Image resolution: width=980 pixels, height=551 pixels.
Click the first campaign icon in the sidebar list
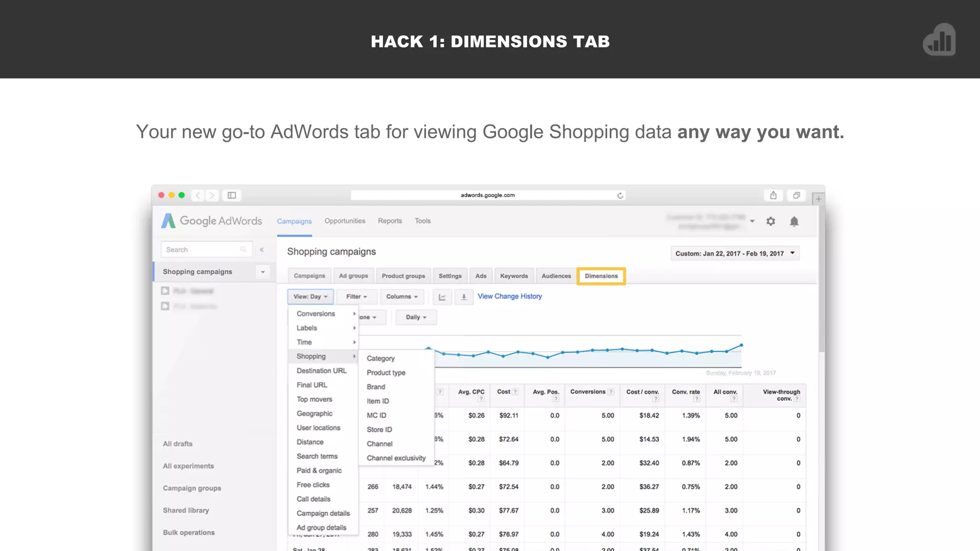click(x=165, y=290)
